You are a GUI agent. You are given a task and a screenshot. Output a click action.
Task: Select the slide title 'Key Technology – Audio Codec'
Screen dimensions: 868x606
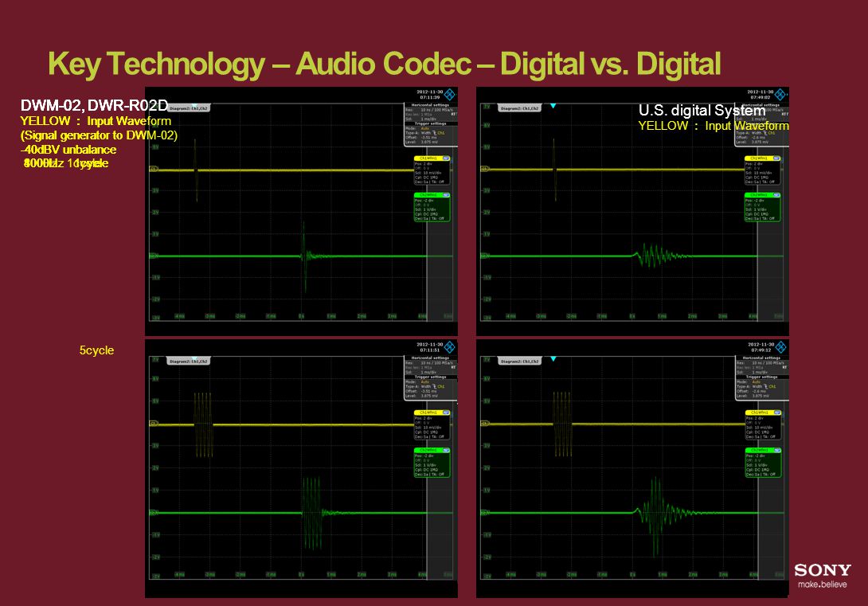[x=260, y=64]
